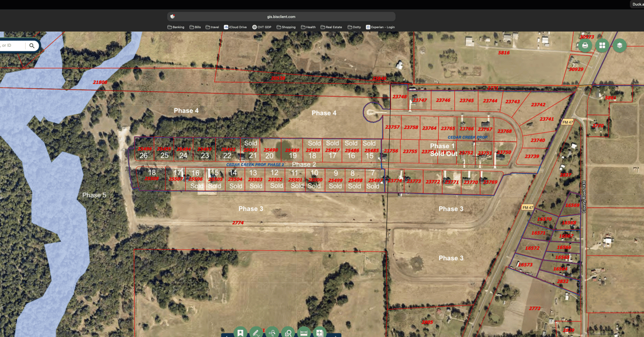Select parcel 16573

coord(525,264)
